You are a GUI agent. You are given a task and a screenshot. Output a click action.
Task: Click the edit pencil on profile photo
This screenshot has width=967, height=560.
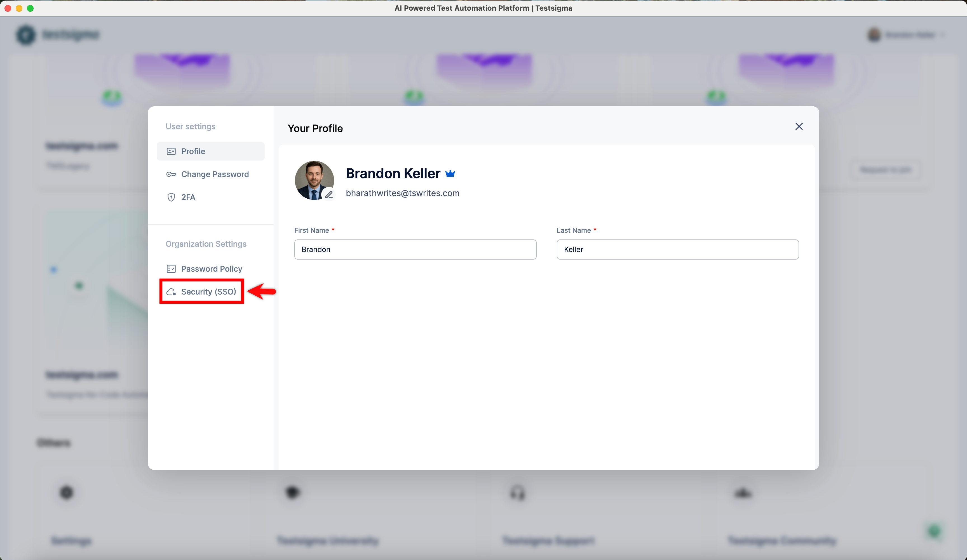329,194
